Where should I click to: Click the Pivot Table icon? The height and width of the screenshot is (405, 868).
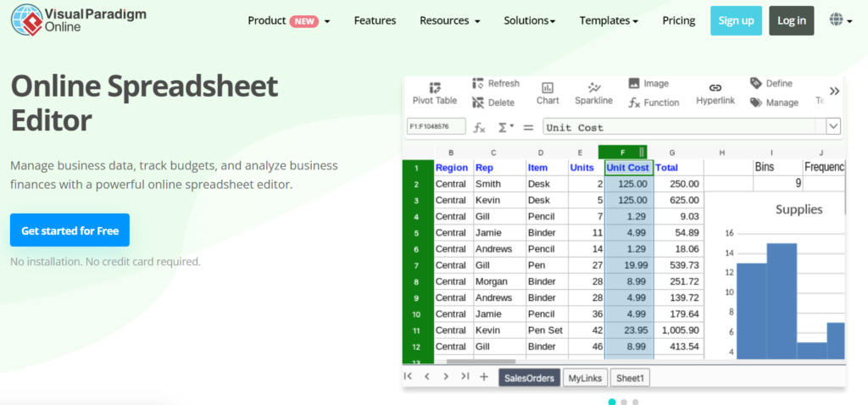click(434, 86)
